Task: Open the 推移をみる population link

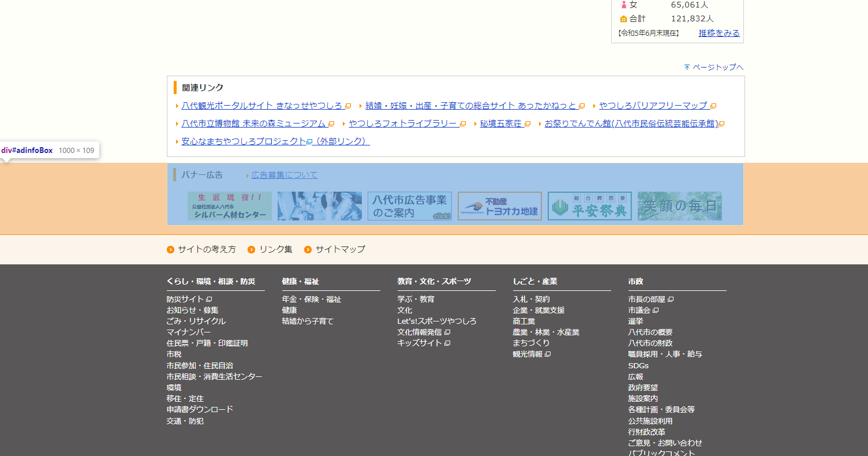Action: tap(719, 33)
